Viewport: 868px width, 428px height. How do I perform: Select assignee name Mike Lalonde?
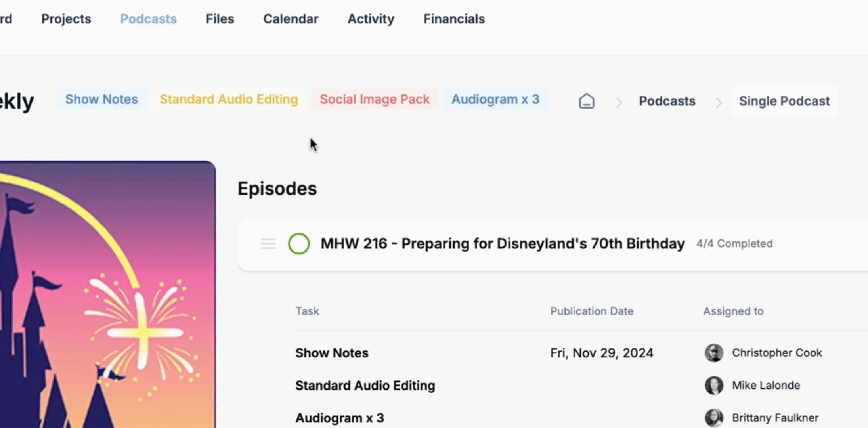[x=766, y=385]
